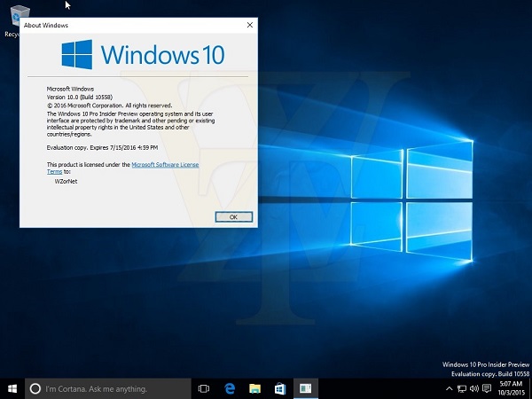Click the Cortana search box
This screenshot has width=532, height=399.
pyautogui.click(x=108, y=389)
